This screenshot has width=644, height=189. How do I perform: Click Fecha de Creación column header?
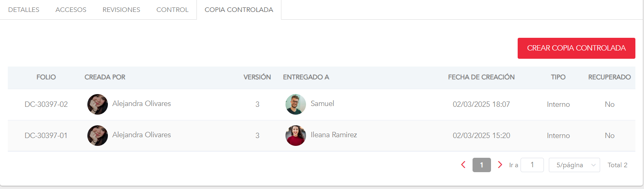click(x=481, y=77)
